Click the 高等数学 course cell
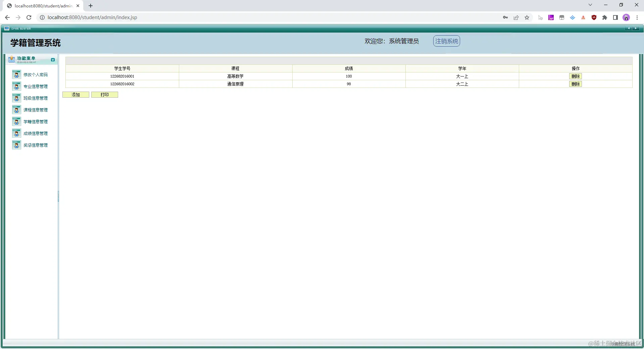Screen dimensions: 644x349 [236, 76]
